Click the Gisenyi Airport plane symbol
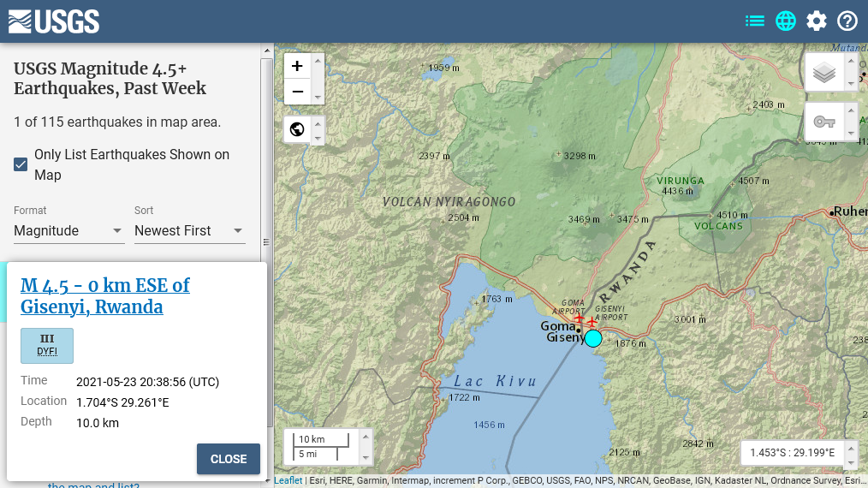 tap(592, 322)
